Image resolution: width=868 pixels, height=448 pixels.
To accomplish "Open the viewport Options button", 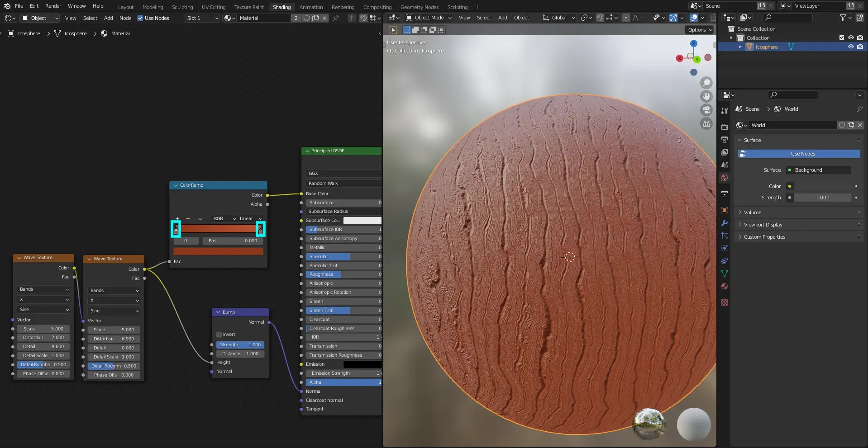I will click(x=700, y=30).
